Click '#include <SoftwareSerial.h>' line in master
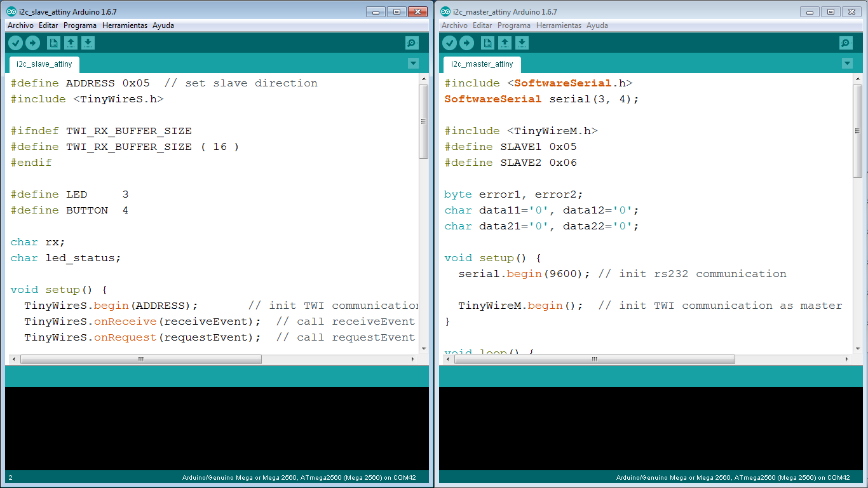The height and width of the screenshot is (488, 868). pos(538,83)
